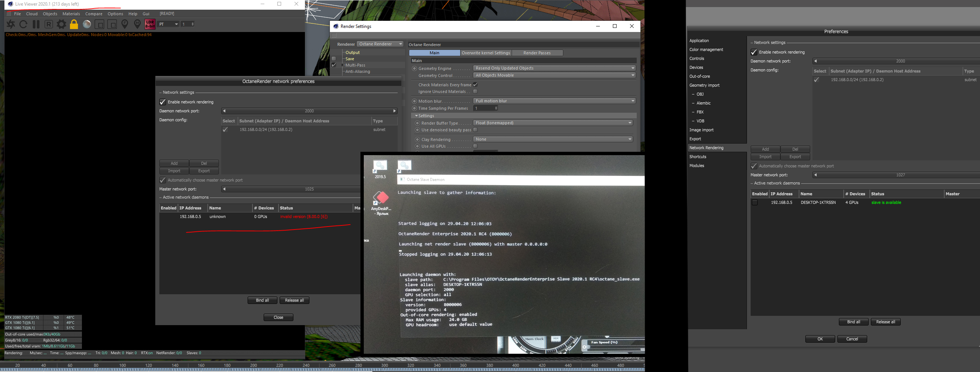Toggle the yellow lock icon in Live Viewer
Screen dimensions: 980x372
point(74,24)
